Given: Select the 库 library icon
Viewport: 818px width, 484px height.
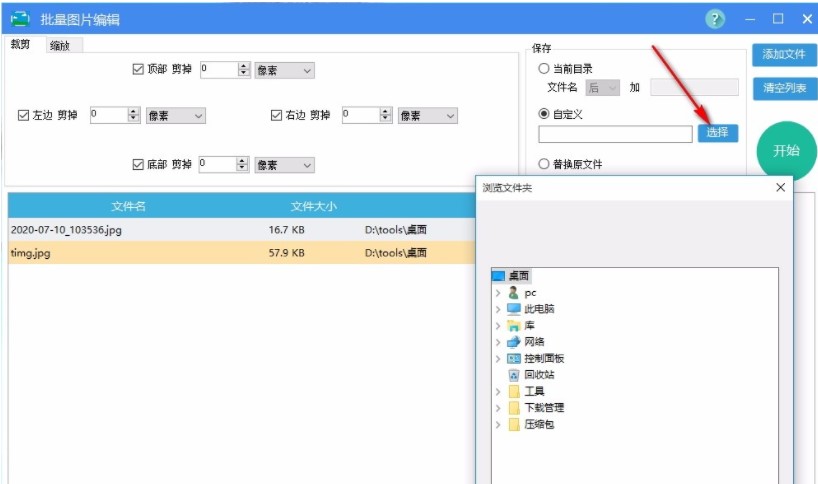Looking at the screenshot, I should [514, 326].
